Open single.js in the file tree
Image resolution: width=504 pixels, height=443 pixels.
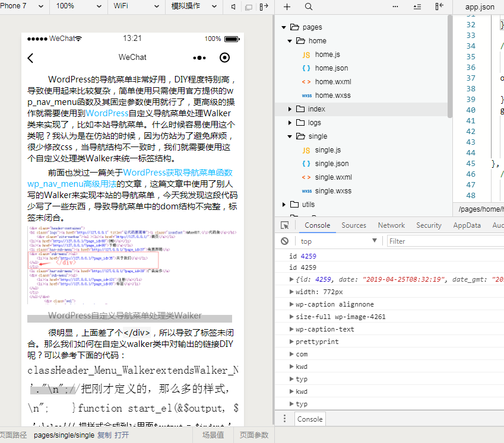coord(328,150)
